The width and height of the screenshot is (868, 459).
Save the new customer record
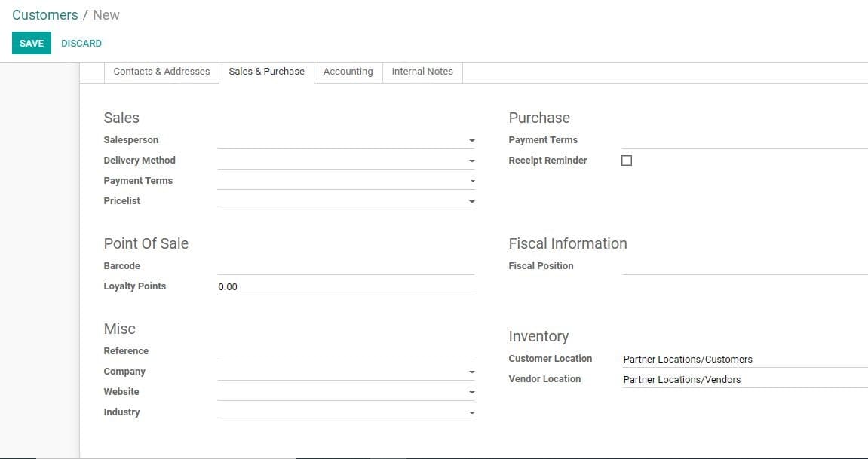[31, 43]
